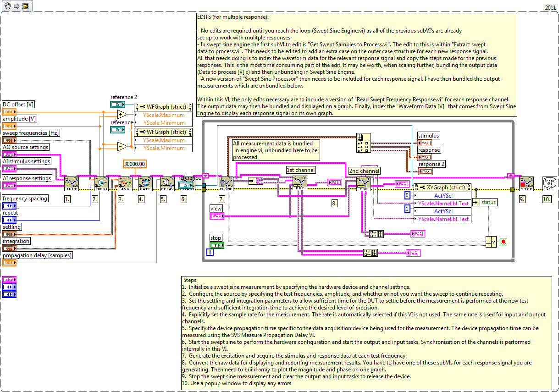Select the AVG subVI node
Image resolution: width=559 pixels, height=392 pixels.
[125, 183]
